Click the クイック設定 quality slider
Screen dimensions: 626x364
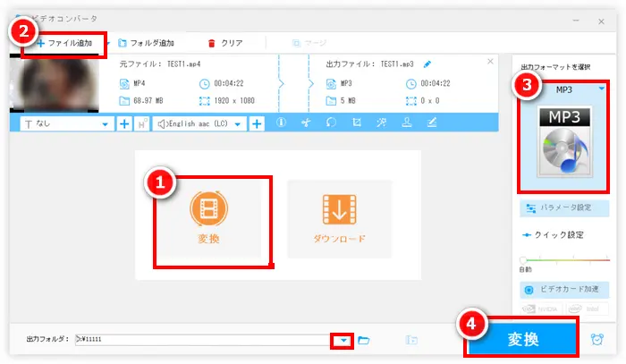pos(563,260)
